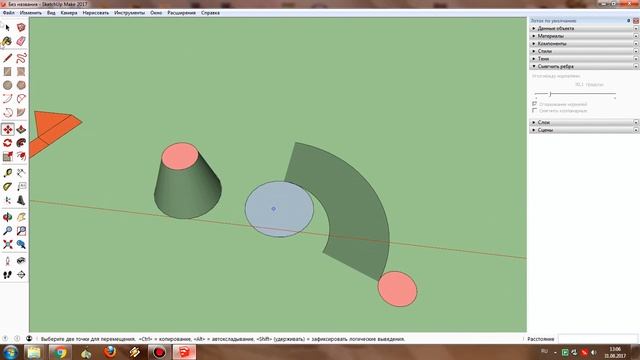Click minimize button on Слои panel row

[x=636, y=122]
